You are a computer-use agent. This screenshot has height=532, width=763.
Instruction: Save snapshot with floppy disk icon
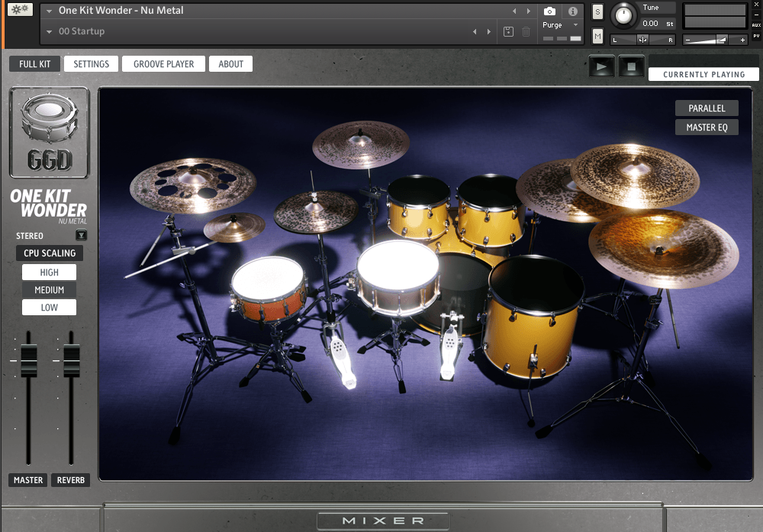click(508, 31)
